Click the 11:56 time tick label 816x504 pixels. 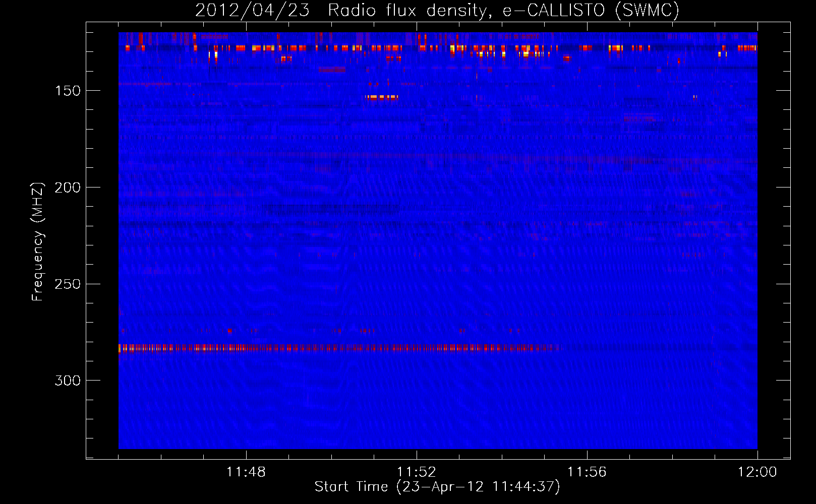tap(587, 472)
